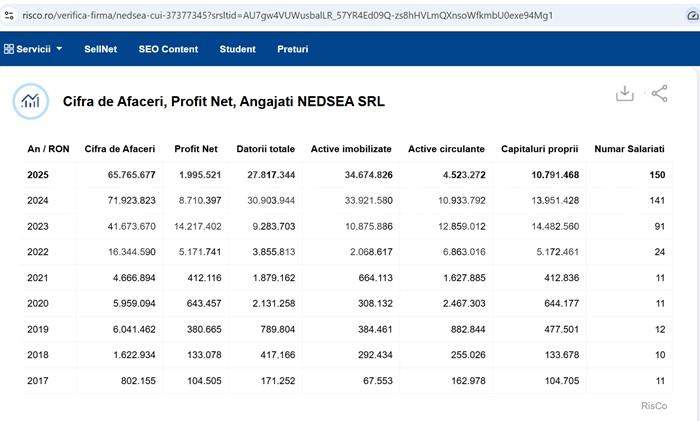700x421 pixels.
Task: Click the current assets value 882.844
Action: coord(468,329)
